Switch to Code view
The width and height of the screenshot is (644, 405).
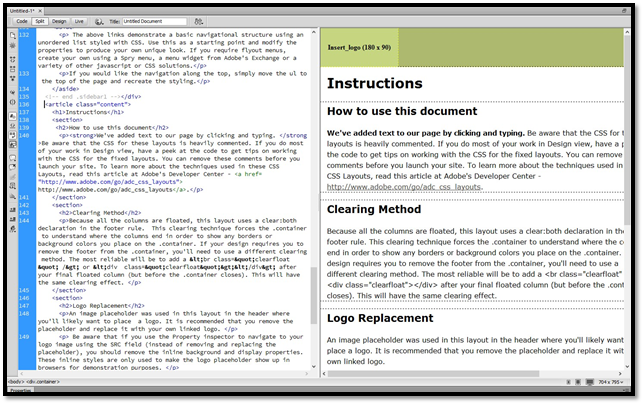tap(22, 21)
